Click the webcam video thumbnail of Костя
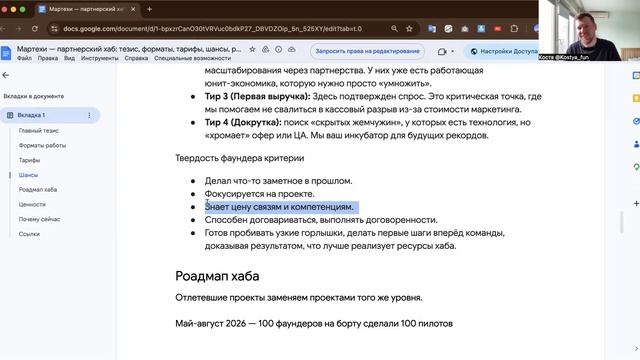This screenshot has height=360, width=640. point(589,30)
